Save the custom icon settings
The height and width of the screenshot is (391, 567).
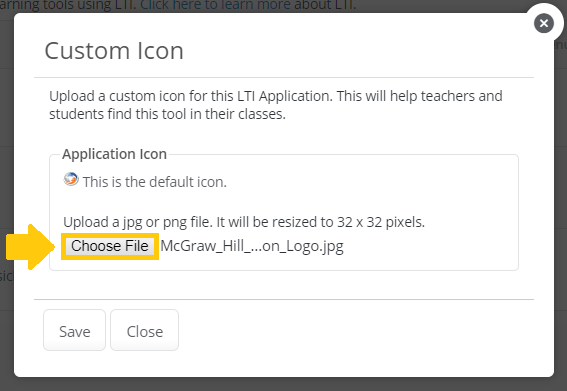click(x=74, y=330)
